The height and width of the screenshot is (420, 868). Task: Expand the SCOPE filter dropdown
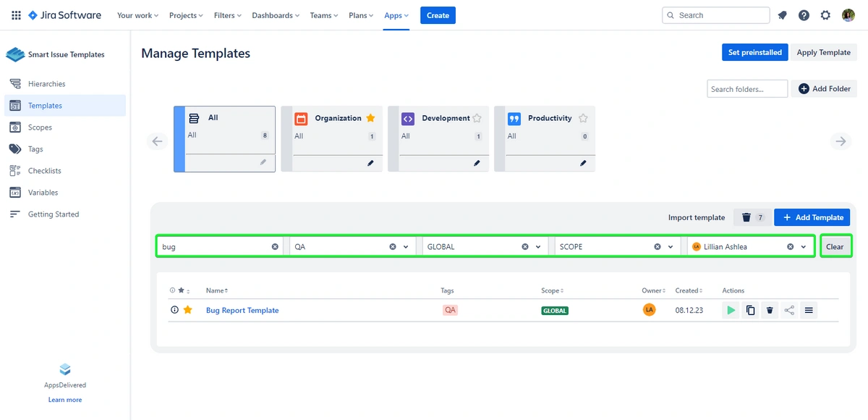click(671, 247)
